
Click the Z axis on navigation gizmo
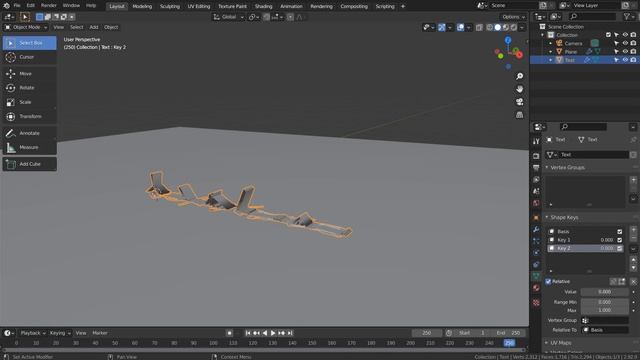508,40
